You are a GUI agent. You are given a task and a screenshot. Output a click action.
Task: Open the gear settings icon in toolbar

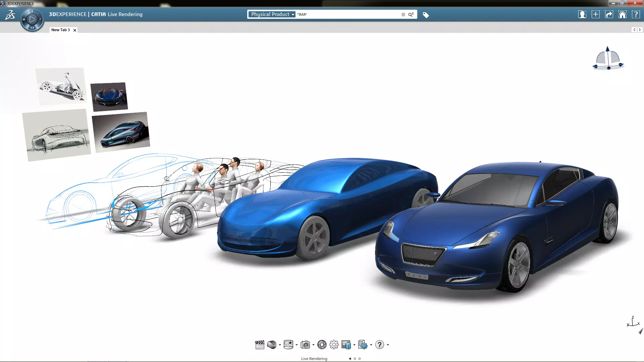(x=334, y=345)
